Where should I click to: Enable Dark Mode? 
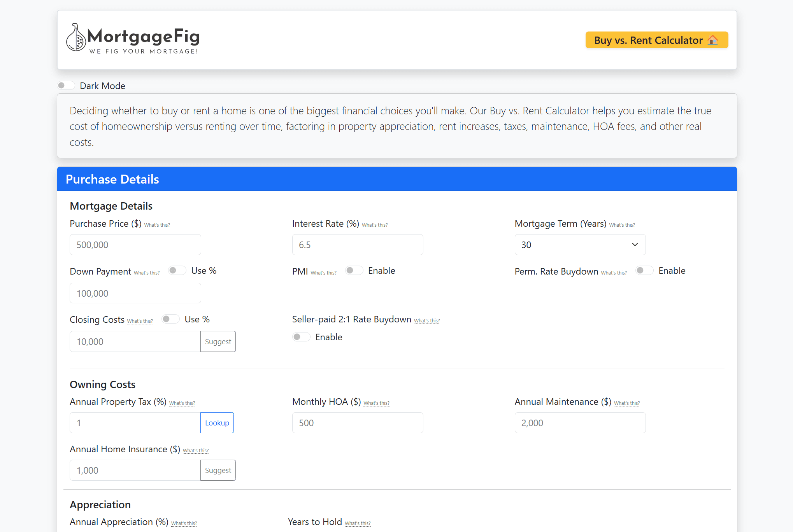66,85
